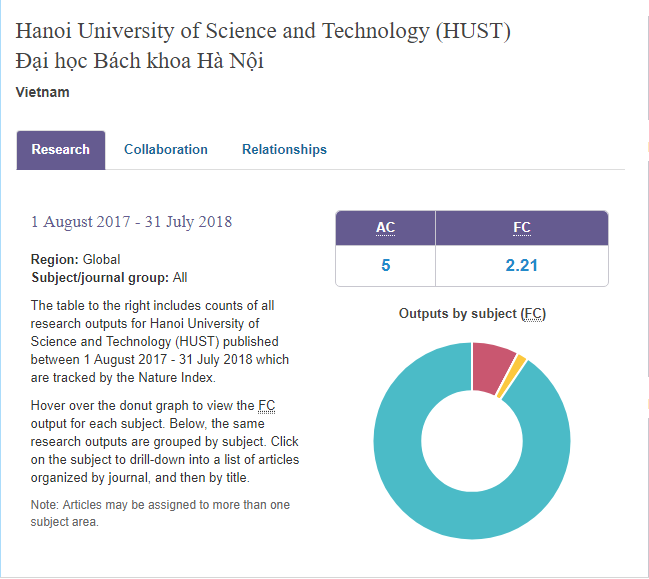Click FC abbreviation in chart title

534,314
